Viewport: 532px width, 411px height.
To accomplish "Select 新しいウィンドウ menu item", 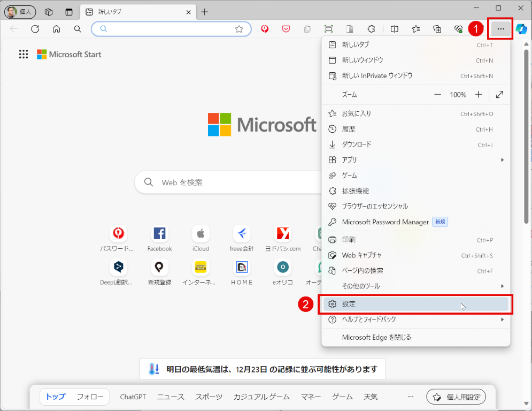I will click(415, 60).
